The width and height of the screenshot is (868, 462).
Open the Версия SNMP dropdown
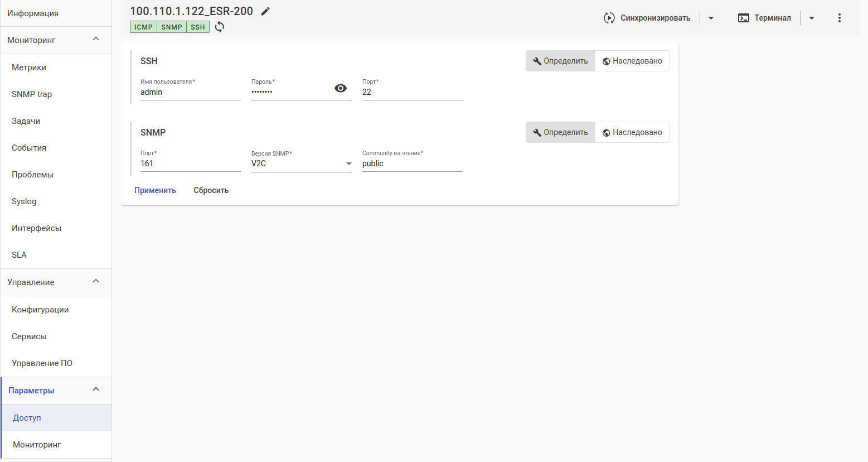pyautogui.click(x=302, y=163)
